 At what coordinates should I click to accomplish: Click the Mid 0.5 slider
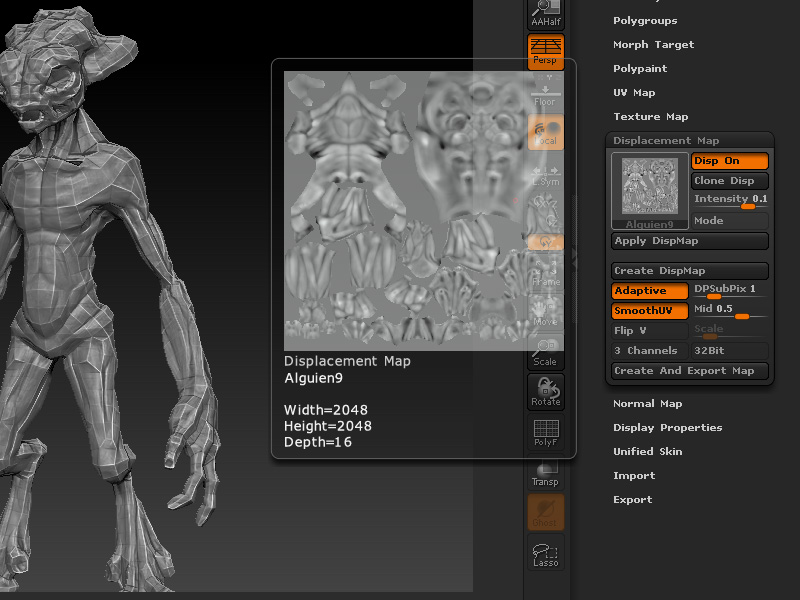(730, 311)
